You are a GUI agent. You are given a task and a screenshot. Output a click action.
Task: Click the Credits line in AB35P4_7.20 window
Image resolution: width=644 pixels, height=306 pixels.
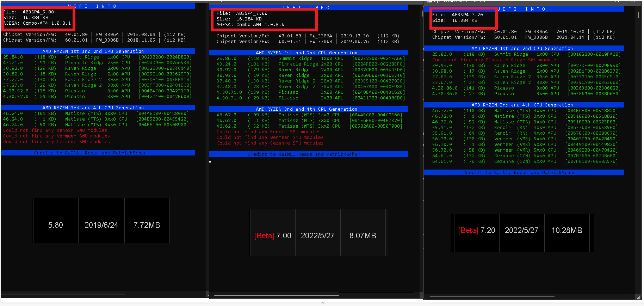pos(524,172)
